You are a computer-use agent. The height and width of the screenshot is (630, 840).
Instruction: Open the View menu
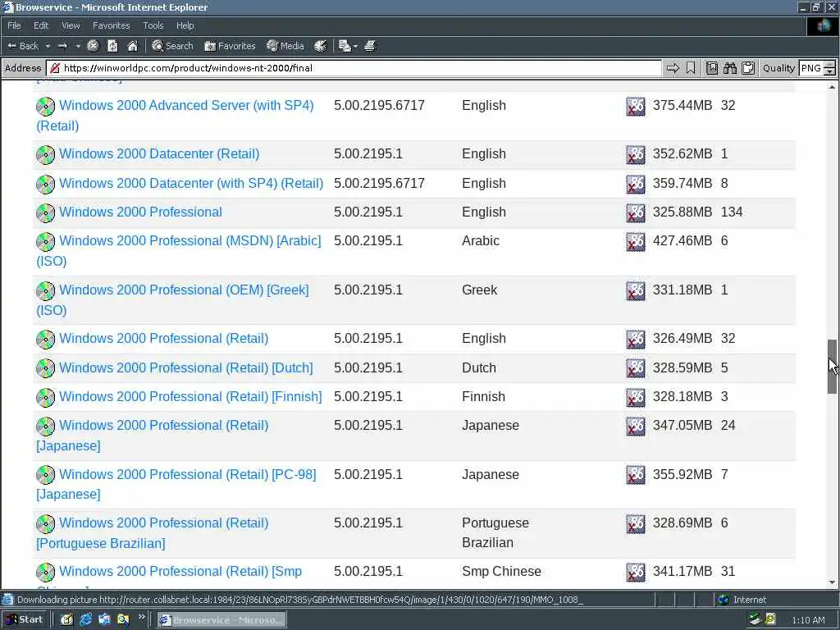tap(71, 25)
